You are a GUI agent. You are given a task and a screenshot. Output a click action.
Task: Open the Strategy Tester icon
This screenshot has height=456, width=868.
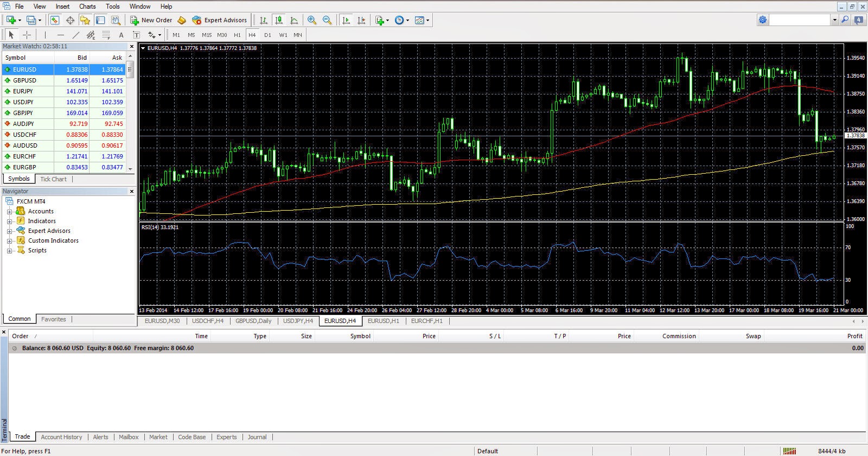[x=116, y=20]
